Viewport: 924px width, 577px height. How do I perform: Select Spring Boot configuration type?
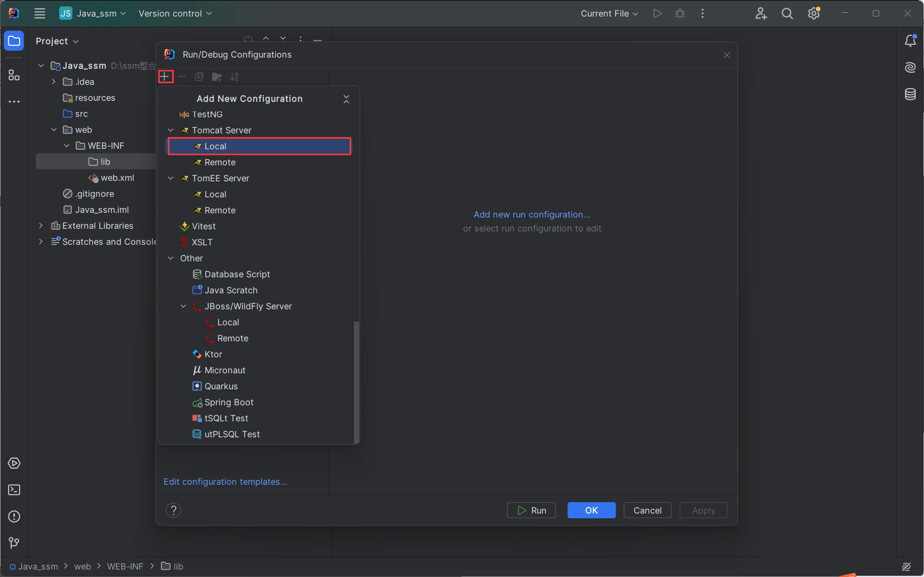point(229,403)
